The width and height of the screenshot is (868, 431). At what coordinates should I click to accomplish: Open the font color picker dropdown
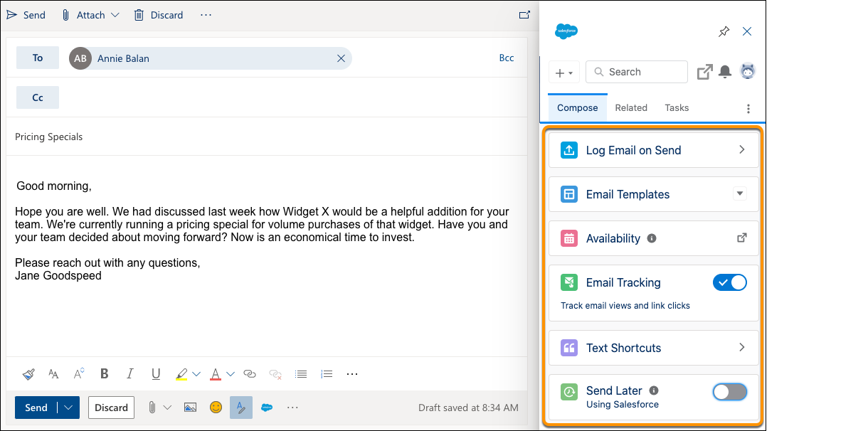coord(231,373)
